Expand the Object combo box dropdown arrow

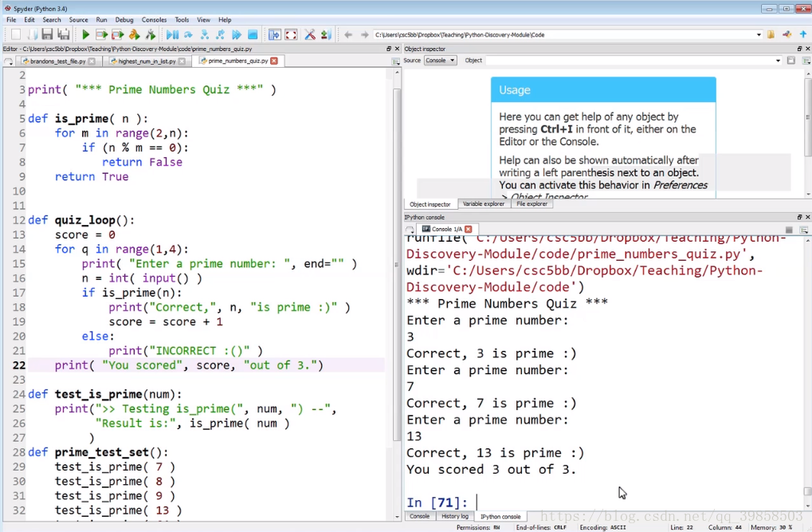[778, 61]
